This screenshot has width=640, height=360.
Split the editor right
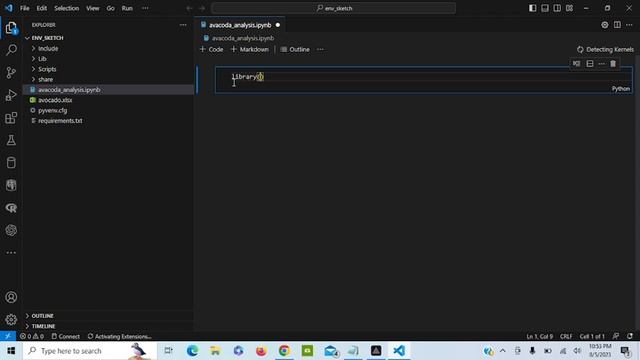coord(617,25)
